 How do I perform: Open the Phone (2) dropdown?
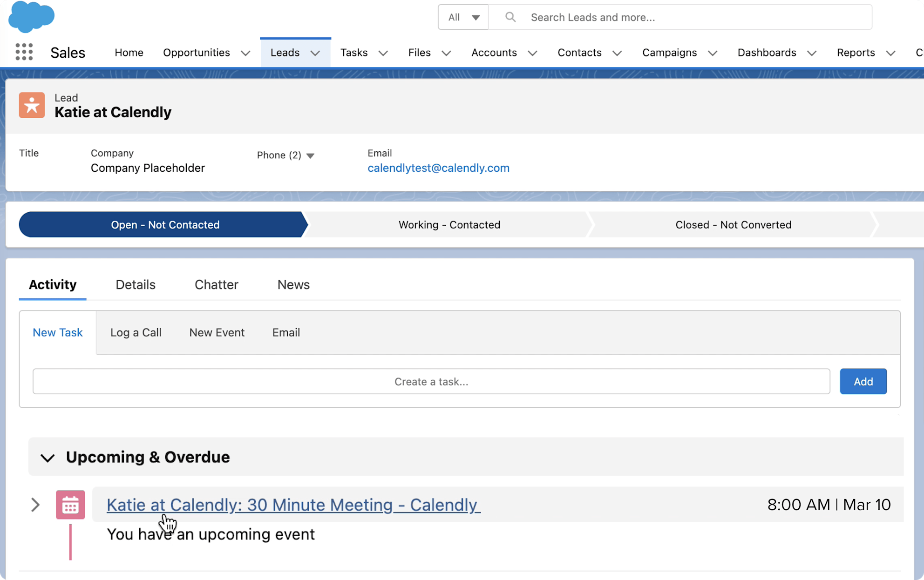click(x=311, y=155)
